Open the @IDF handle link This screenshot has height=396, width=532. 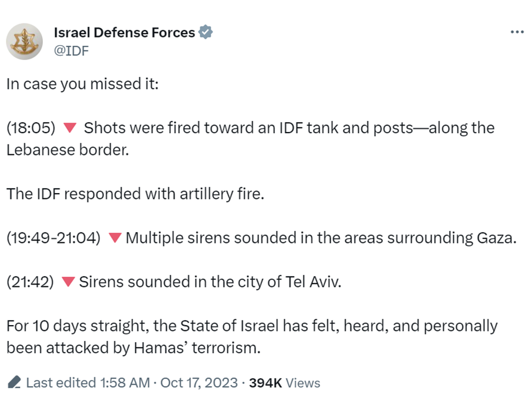[71, 50]
